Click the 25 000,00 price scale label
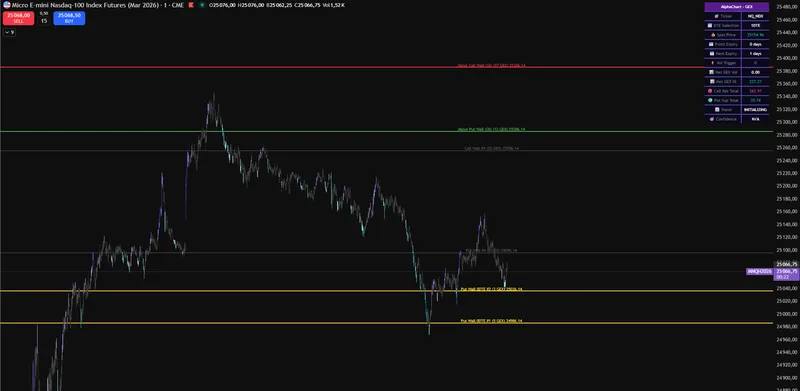Viewport: 800px width, 391px height. coord(787,314)
